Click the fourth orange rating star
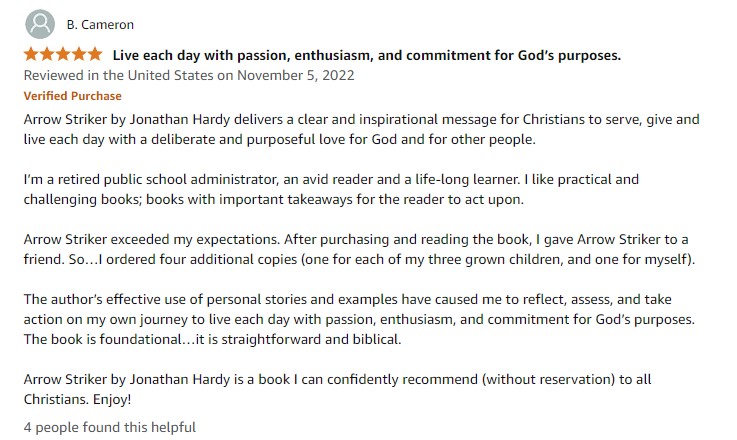Screen dimensions: 737x440 coord(79,54)
